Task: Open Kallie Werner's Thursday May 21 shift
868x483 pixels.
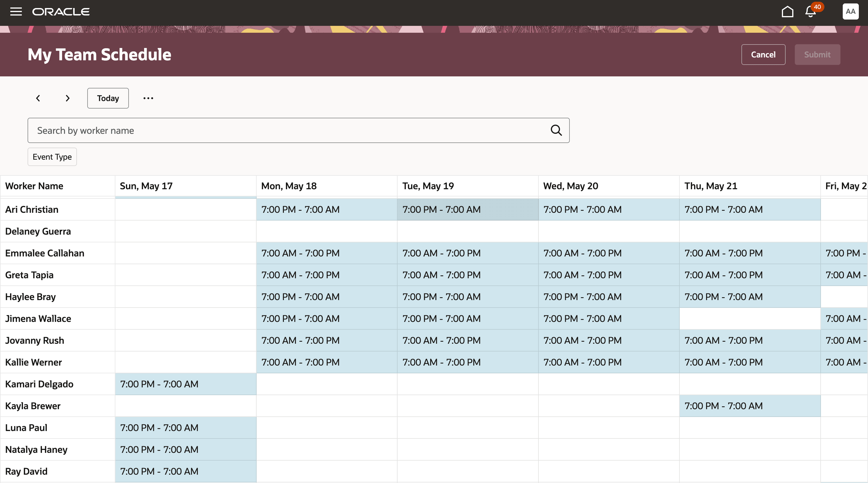Action: pos(750,362)
